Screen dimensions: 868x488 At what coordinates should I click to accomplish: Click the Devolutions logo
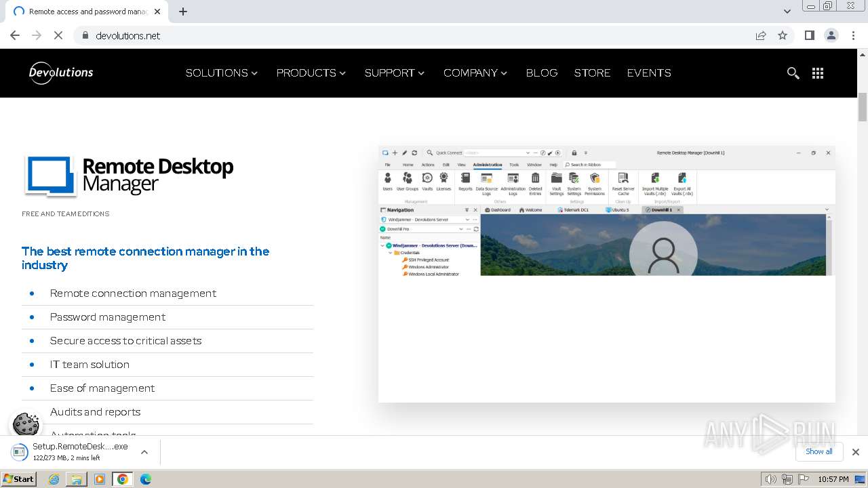(61, 73)
